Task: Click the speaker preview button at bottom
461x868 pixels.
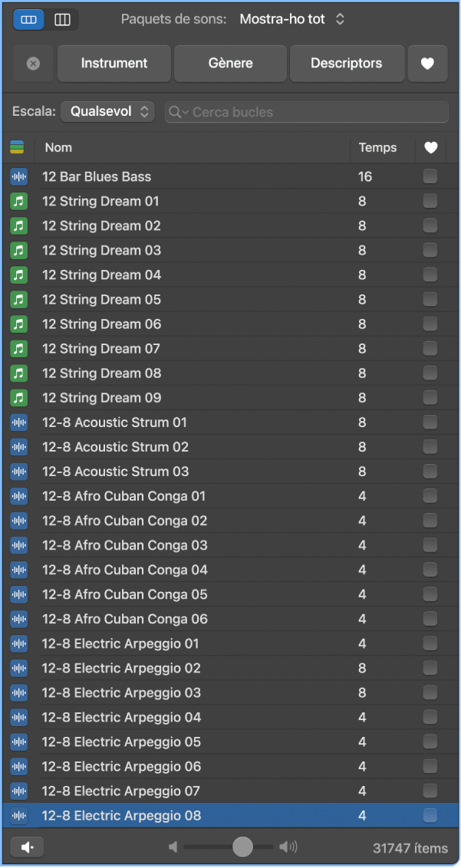Action: click(27, 847)
